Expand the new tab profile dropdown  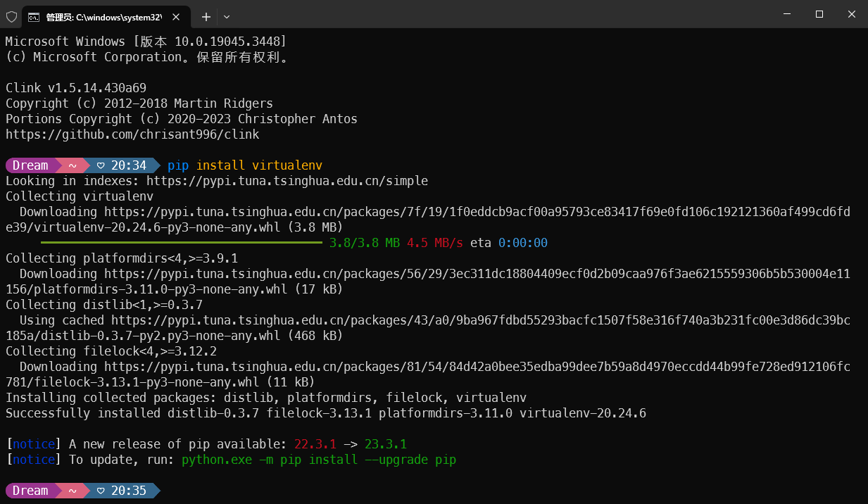point(227,16)
